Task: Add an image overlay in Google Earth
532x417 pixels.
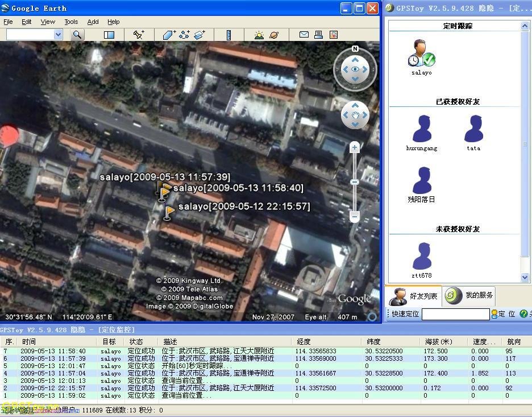Action: point(199,35)
